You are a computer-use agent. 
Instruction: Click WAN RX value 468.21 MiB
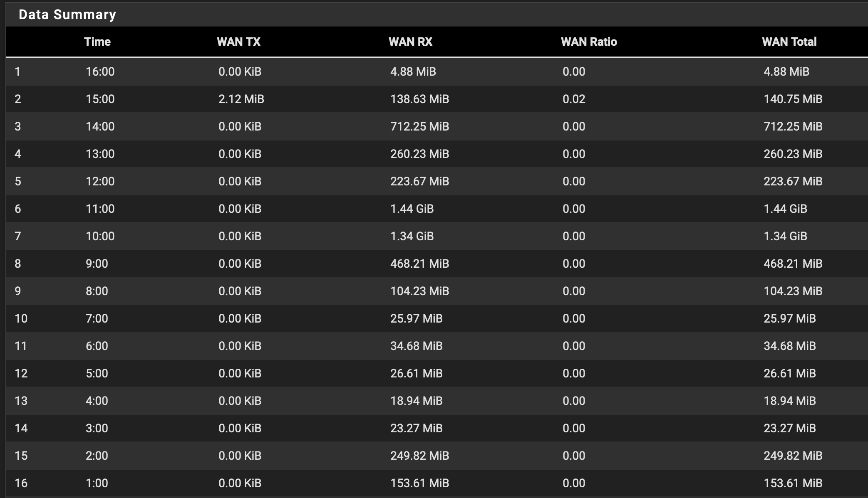419,264
